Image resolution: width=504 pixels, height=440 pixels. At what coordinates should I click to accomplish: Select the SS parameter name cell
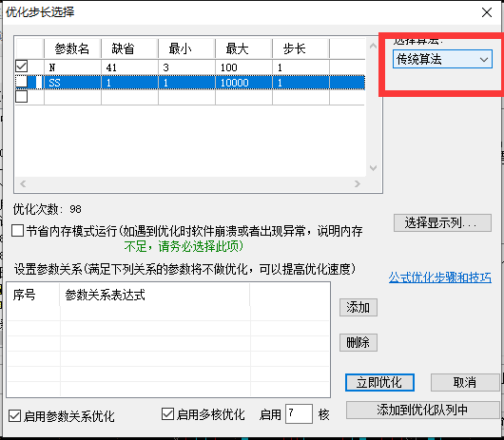[x=72, y=83]
